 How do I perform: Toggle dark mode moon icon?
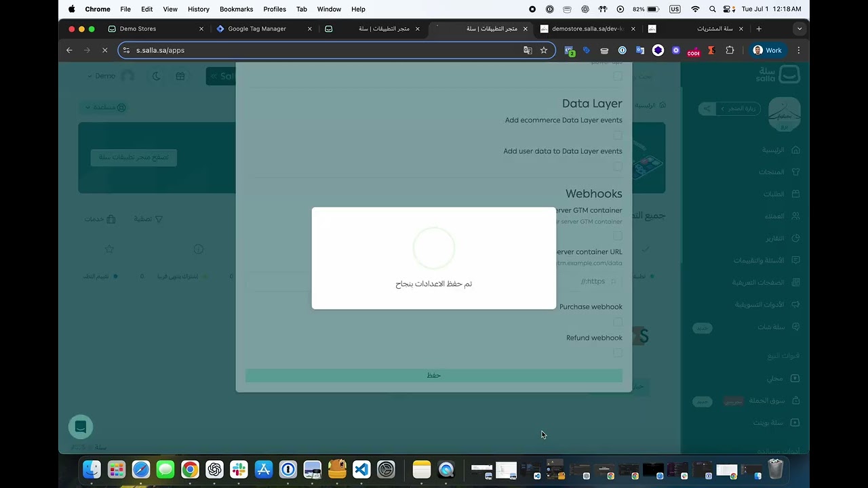click(x=157, y=76)
